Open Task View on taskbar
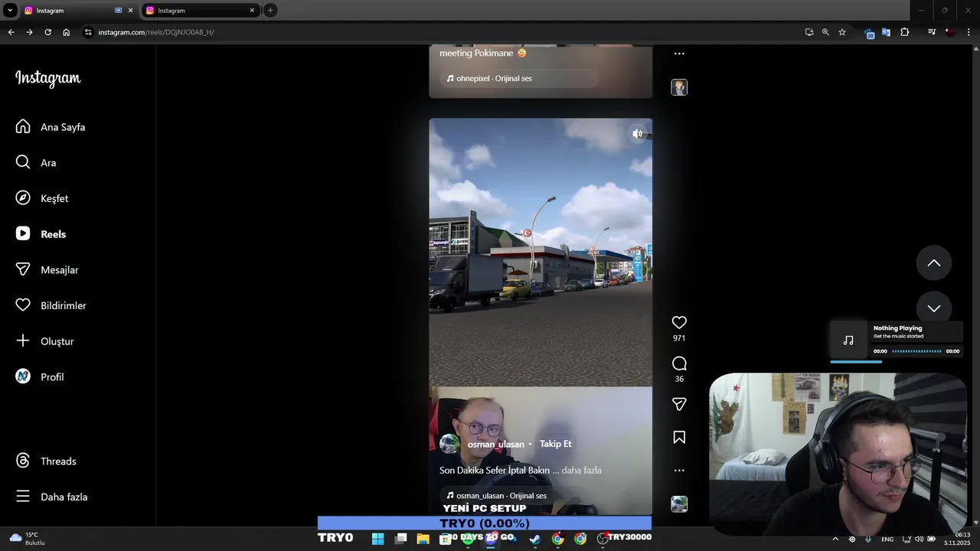This screenshot has height=551, width=980. (400, 539)
